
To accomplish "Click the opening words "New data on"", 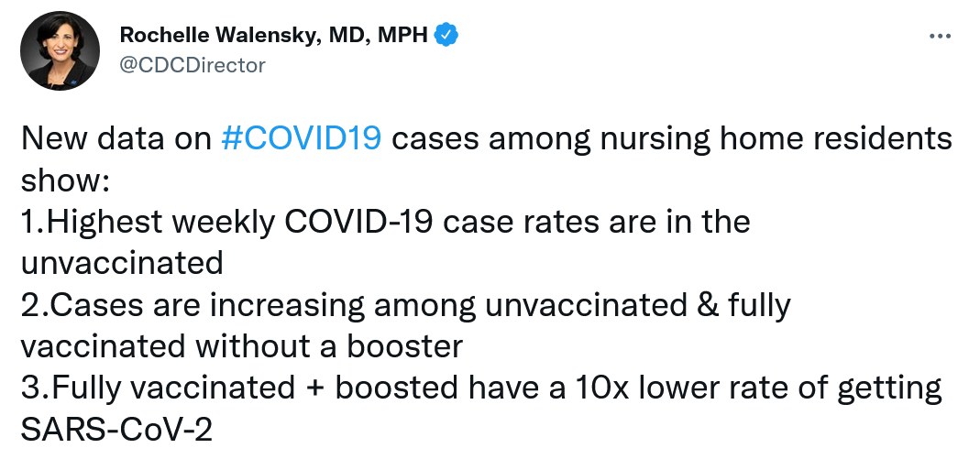I will point(116,139).
